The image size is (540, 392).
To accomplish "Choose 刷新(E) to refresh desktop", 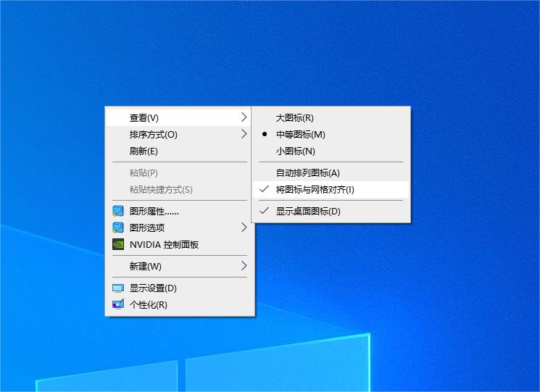I will click(x=144, y=151).
